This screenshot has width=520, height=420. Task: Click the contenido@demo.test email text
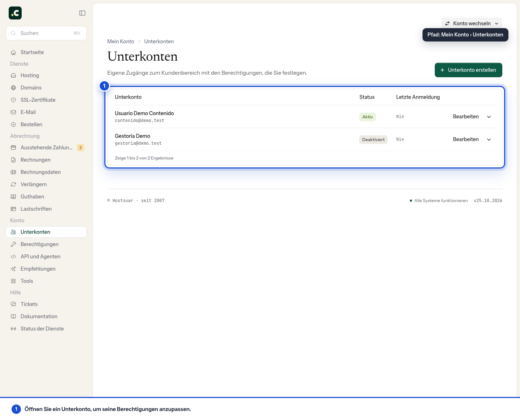[139, 121]
